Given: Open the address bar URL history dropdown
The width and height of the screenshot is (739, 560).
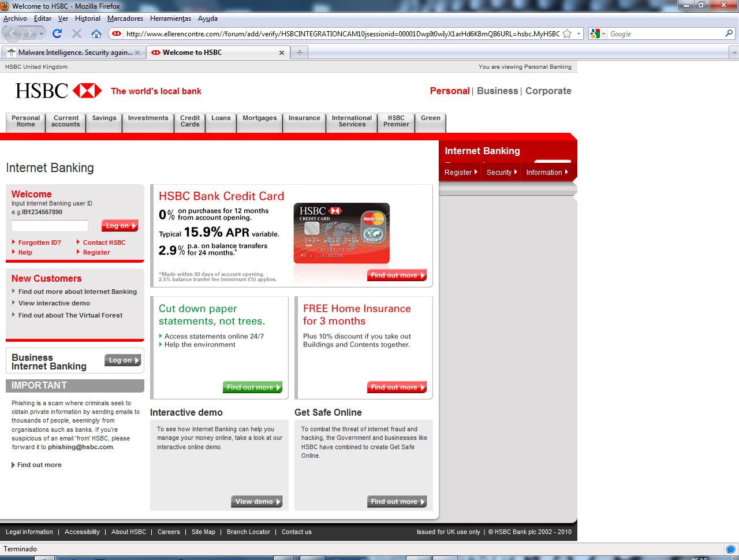Looking at the screenshot, I should pos(579,33).
